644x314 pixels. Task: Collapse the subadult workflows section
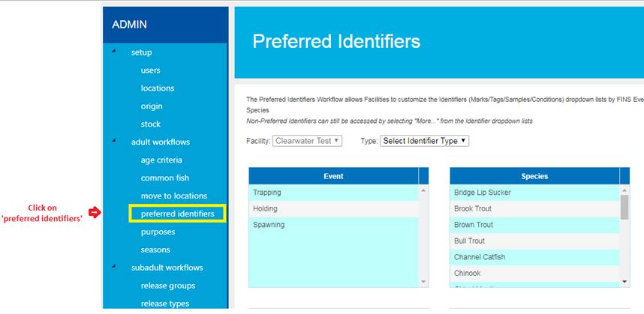tap(115, 267)
